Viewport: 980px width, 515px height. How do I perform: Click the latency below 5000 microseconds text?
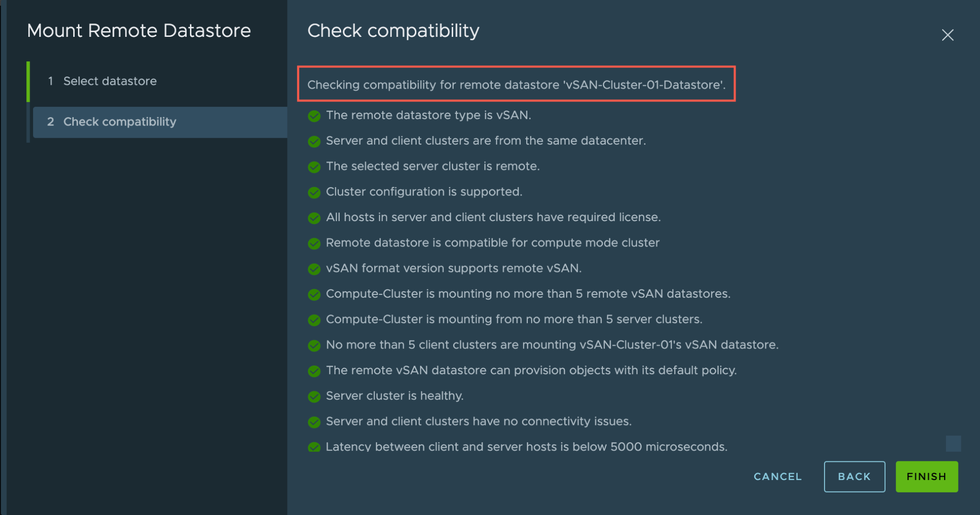point(526,447)
